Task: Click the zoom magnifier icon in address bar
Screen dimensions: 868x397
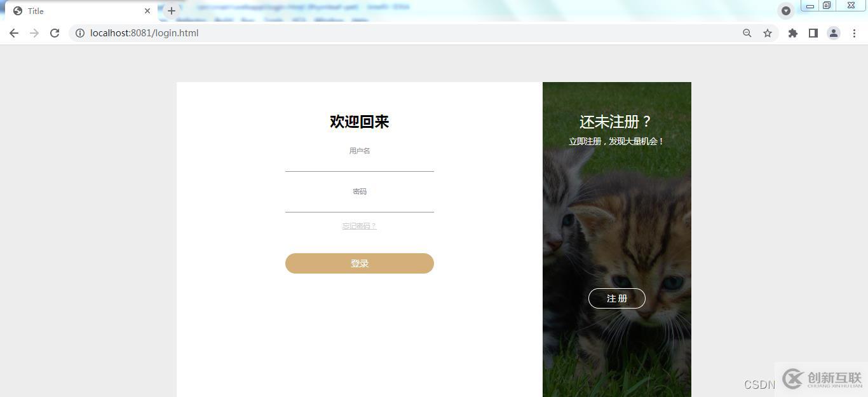Action: (747, 33)
